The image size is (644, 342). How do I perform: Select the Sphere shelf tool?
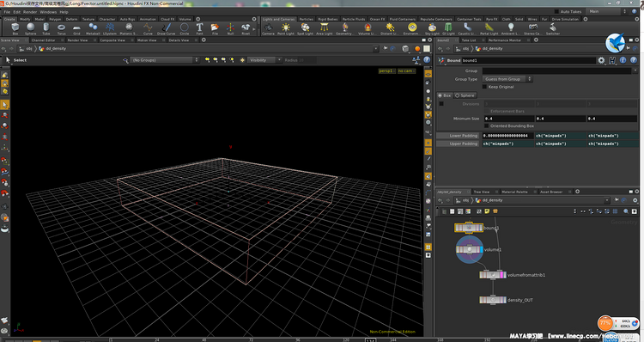pos(30,28)
